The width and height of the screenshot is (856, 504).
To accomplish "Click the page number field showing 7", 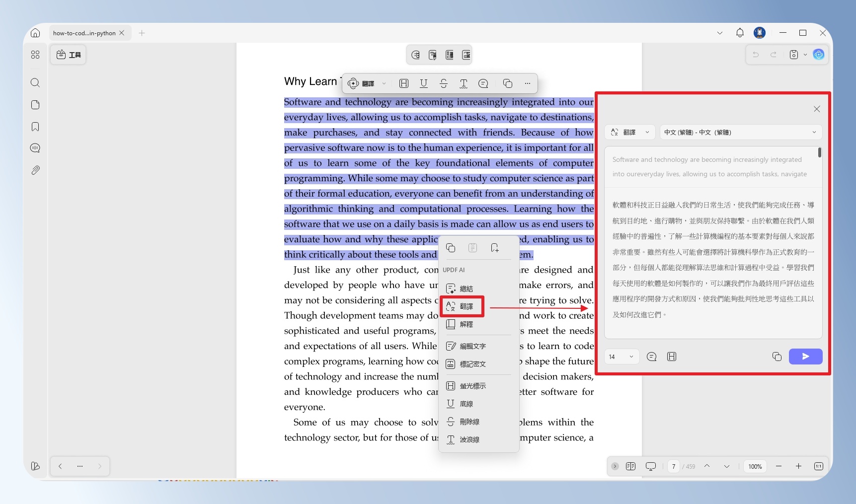I will (674, 466).
